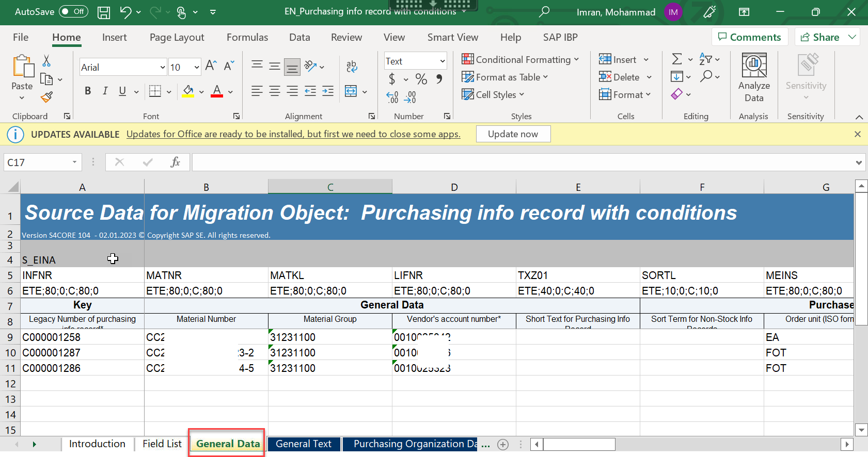The width and height of the screenshot is (868, 457).
Task: Click the Update now button
Action: (x=513, y=134)
